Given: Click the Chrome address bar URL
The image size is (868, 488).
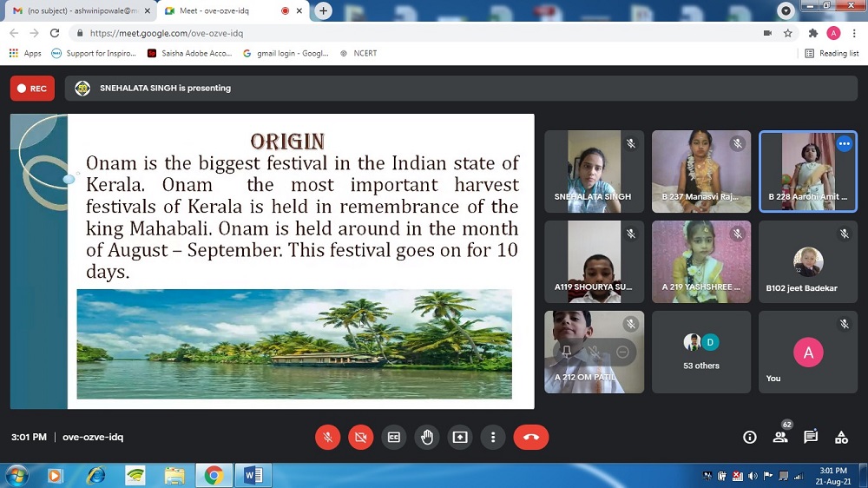Looking at the screenshot, I should tap(167, 33).
